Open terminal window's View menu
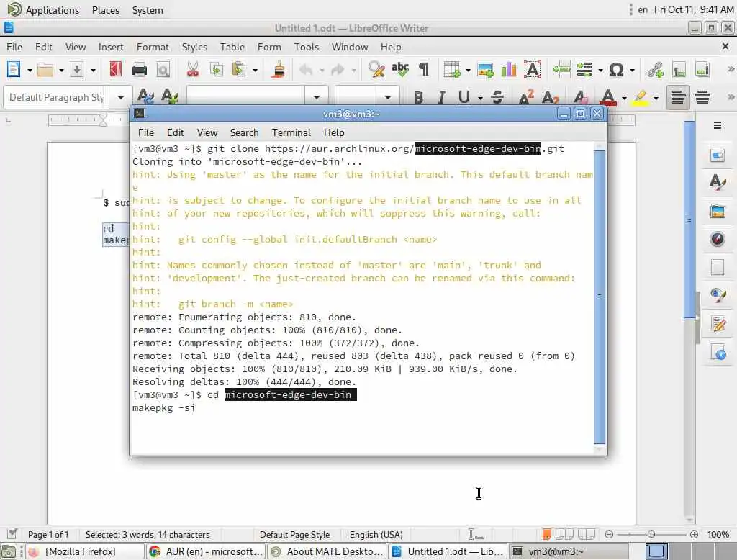737x560 pixels. [x=207, y=132]
